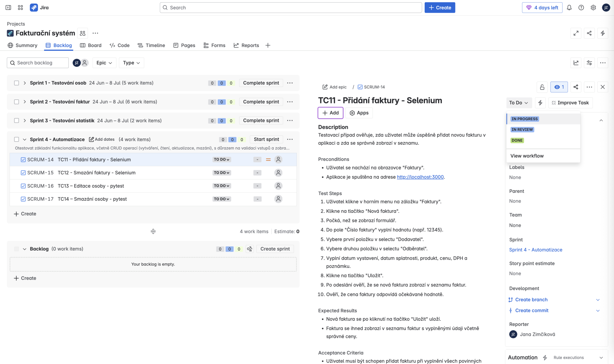Click the project team members icon
This screenshot has height=364, width=614.
click(83, 33)
